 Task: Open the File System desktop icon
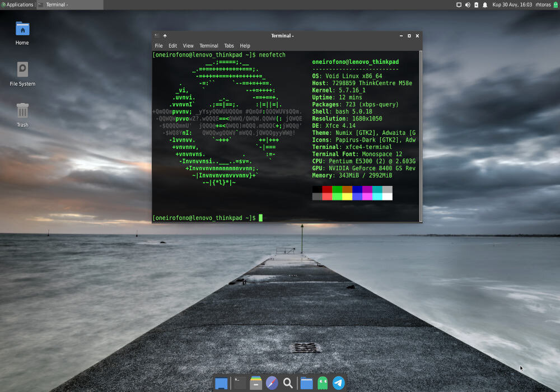pyautogui.click(x=22, y=69)
